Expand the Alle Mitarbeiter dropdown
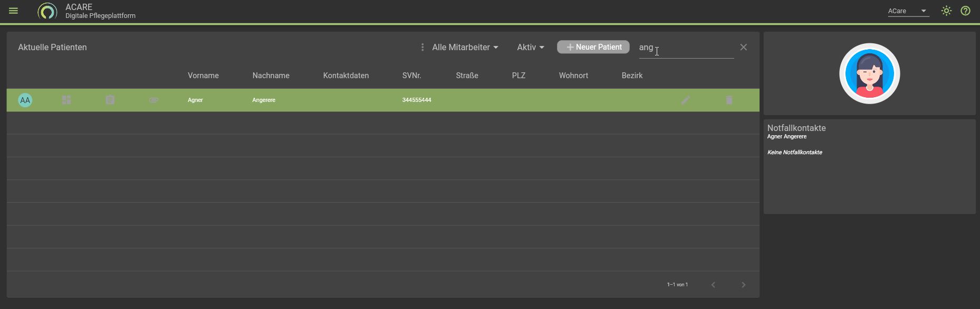This screenshot has width=980, height=309. pyautogui.click(x=465, y=48)
